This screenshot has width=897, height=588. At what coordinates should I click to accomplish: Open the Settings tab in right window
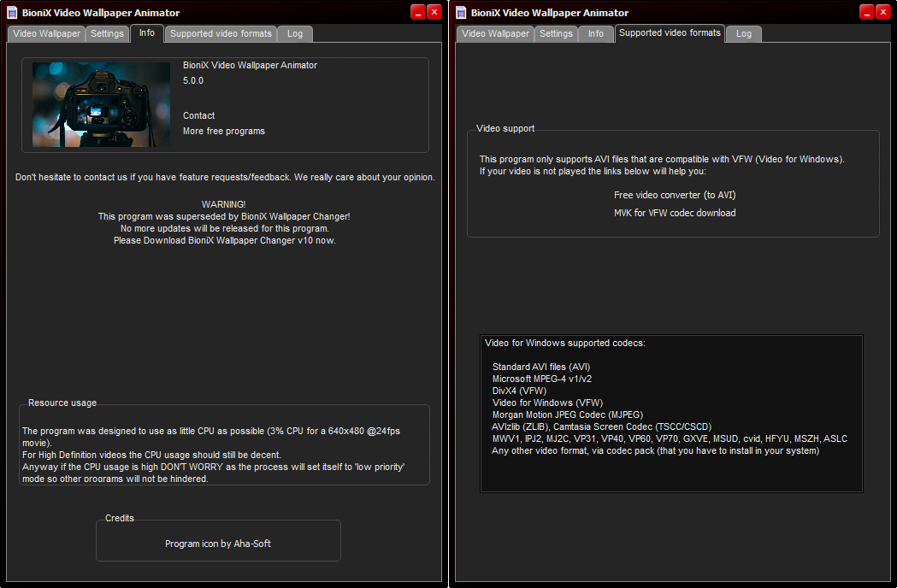point(556,33)
